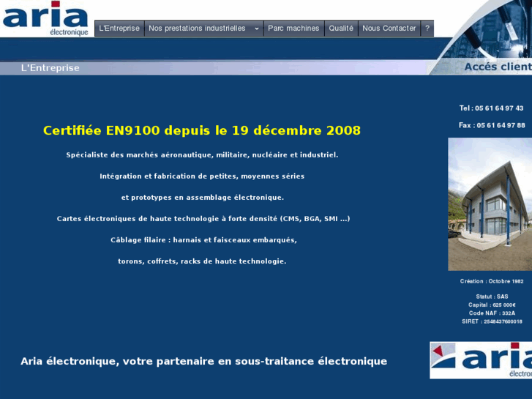This screenshot has height=399, width=532.
Task: Click the Spécialiste des marchés aéronautique line
Action: click(202, 155)
